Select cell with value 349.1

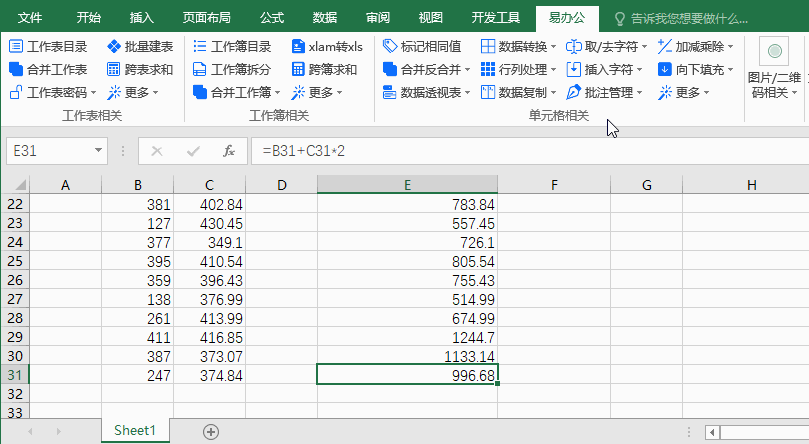coord(209,242)
